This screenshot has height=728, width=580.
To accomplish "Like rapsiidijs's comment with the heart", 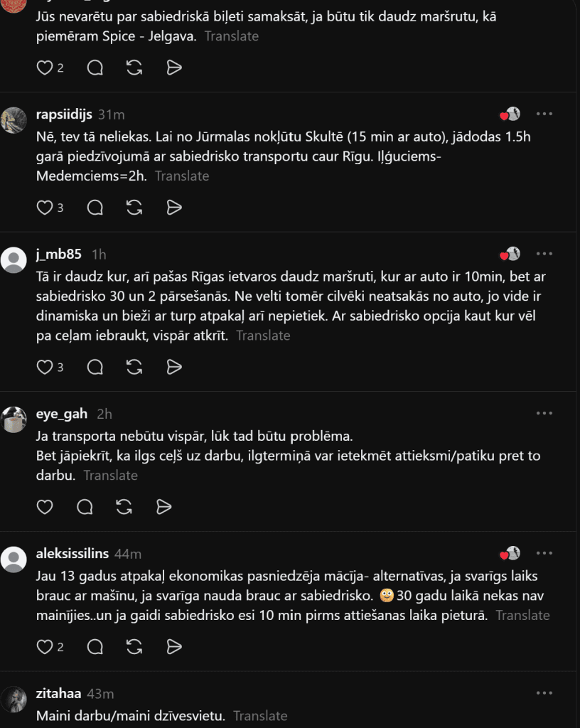I will coord(45,207).
